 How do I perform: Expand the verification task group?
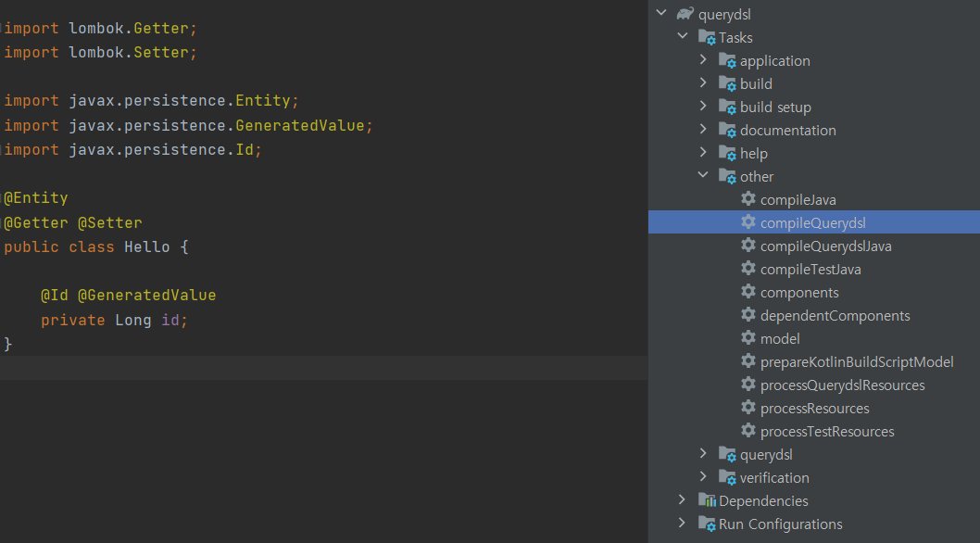(703, 476)
